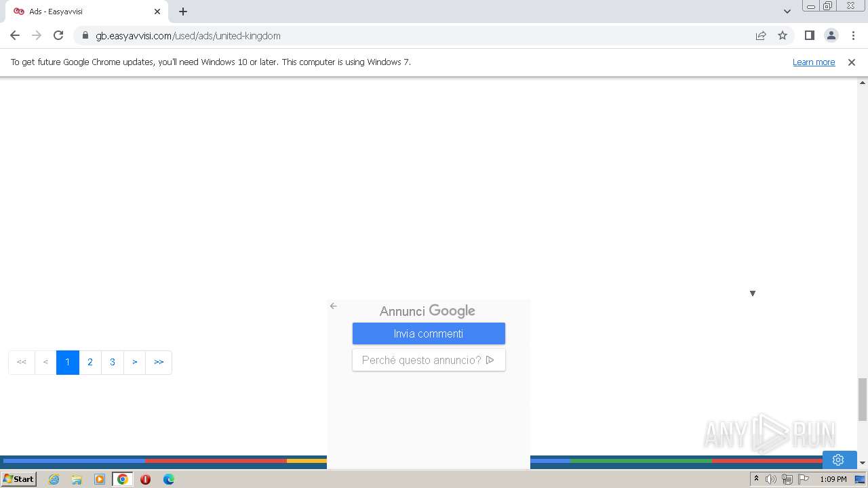Open the Windows Start menu

(18, 479)
